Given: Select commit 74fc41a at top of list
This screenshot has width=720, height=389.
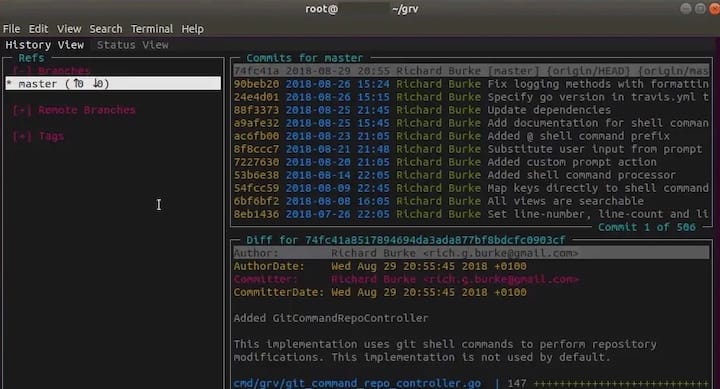Looking at the screenshot, I should (x=471, y=71).
